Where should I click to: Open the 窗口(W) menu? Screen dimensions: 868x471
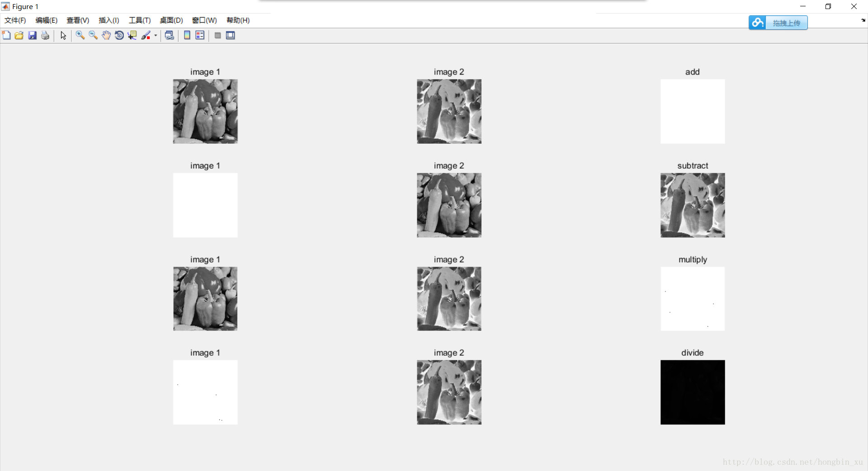point(204,20)
